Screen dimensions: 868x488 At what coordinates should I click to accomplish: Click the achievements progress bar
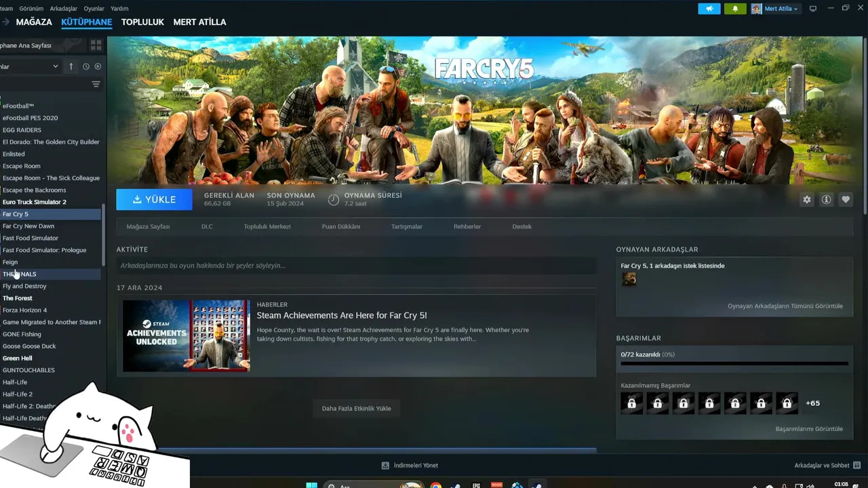(734, 363)
